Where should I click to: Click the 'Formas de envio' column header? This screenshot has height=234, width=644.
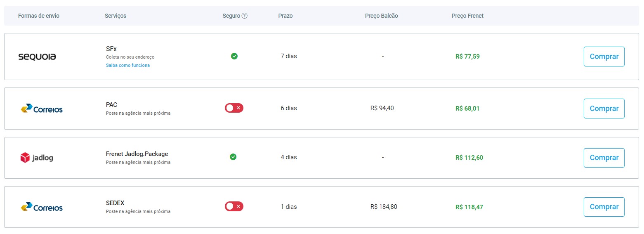click(x=39, y=16)
